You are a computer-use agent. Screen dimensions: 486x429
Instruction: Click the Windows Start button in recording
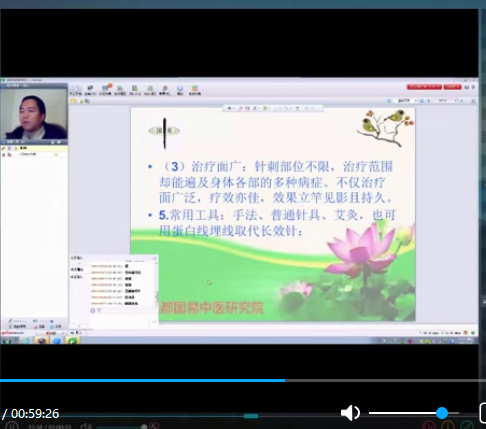[x=7, y=341]
